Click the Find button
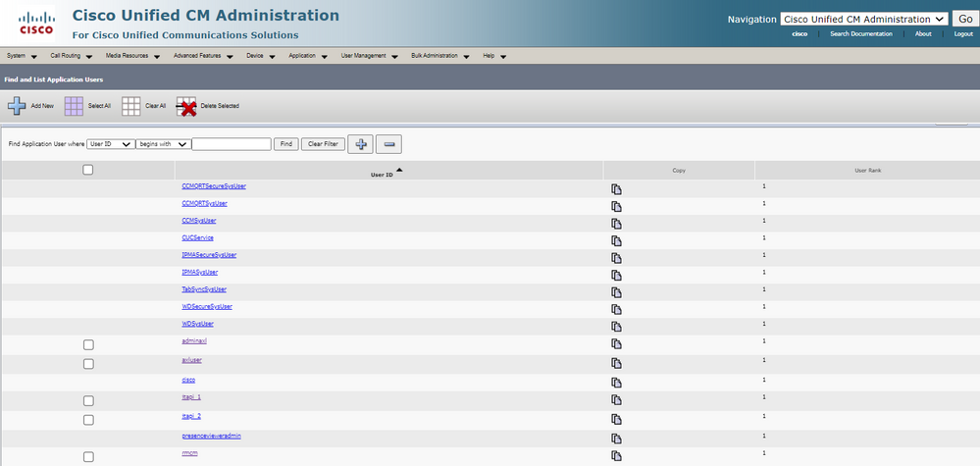The width and height of the screenshot is (980, 466). [x=286, y=144]
